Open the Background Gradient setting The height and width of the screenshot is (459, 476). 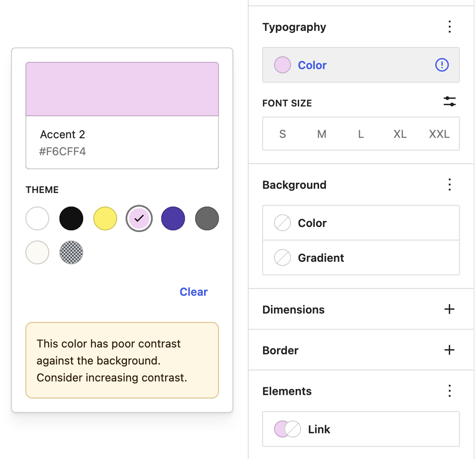(x=361, y=258)
